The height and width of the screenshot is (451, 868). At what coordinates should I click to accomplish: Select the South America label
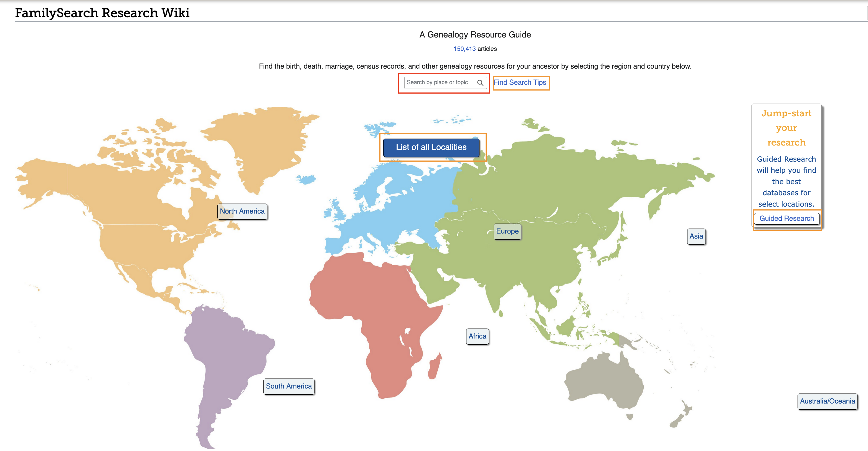pyautogui.click(x=288, y=386)
